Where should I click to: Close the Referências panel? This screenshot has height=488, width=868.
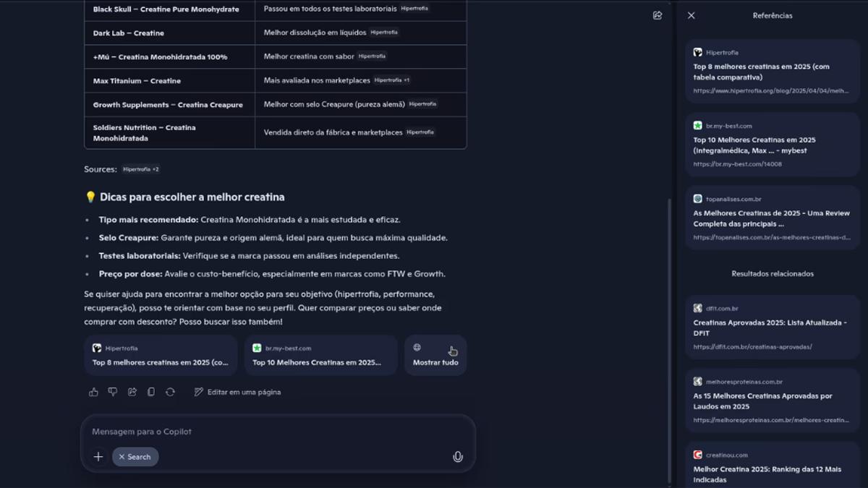click(691, 15)
